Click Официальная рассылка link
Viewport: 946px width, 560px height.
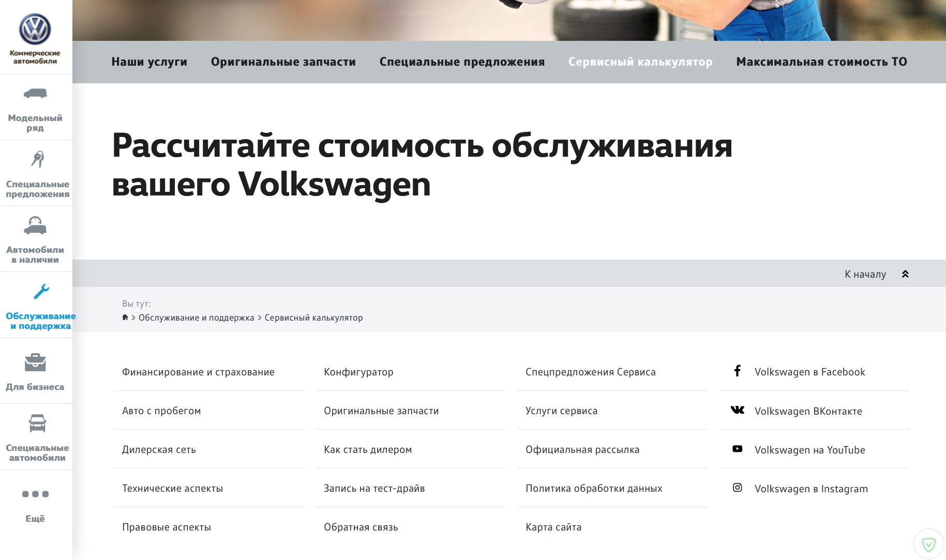point(582,449)
